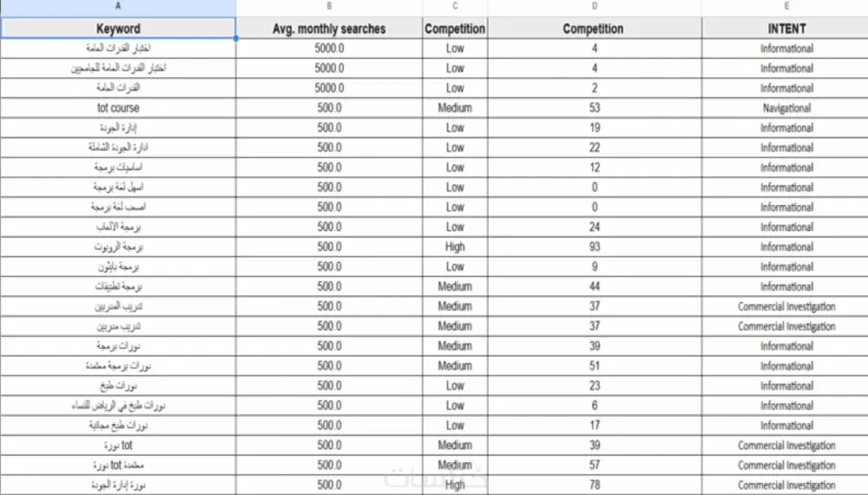Select the competition value 22 cell
The width and height of the screenshot is (868, 495).
(595, 148)
